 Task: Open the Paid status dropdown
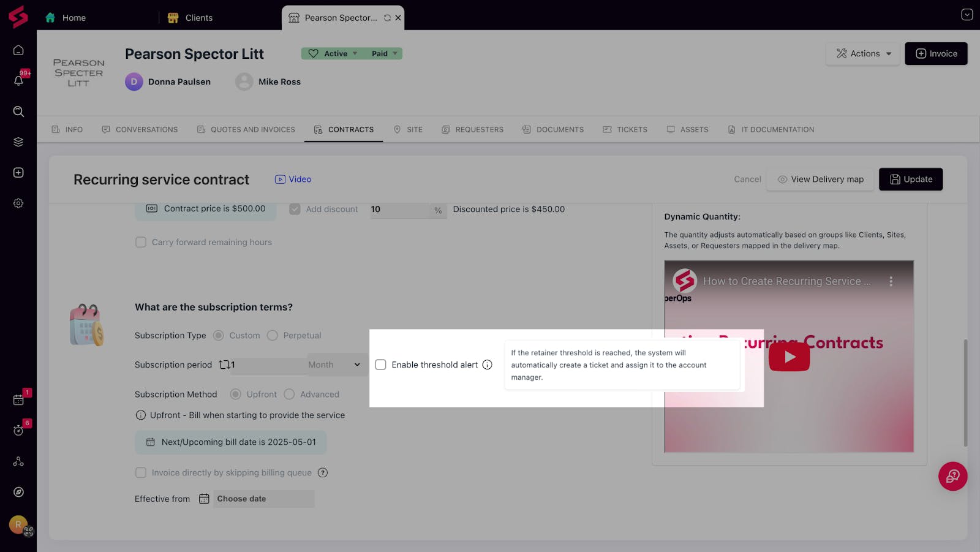(x=384, y=53)
